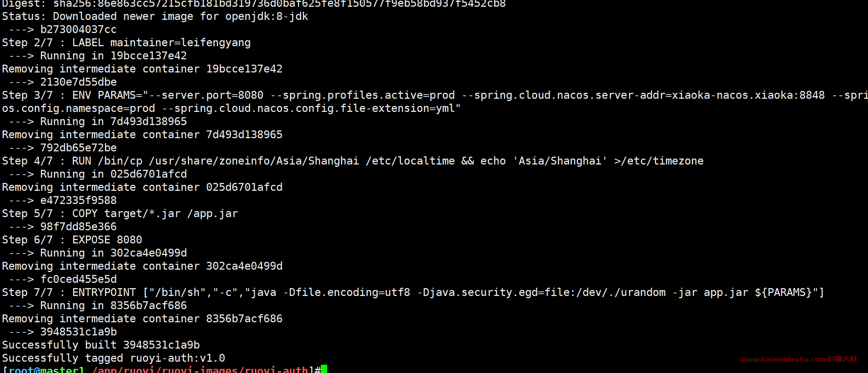Click 'Status: Downloaded newer image' line
Viewport: 868px width, 373px height.
[155, 16]
